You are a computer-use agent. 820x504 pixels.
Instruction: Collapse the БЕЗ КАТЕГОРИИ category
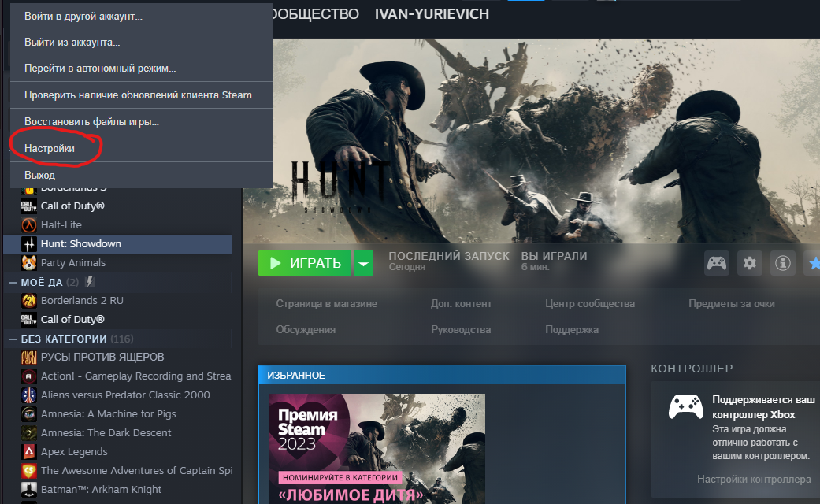click(x=13, y=339)
